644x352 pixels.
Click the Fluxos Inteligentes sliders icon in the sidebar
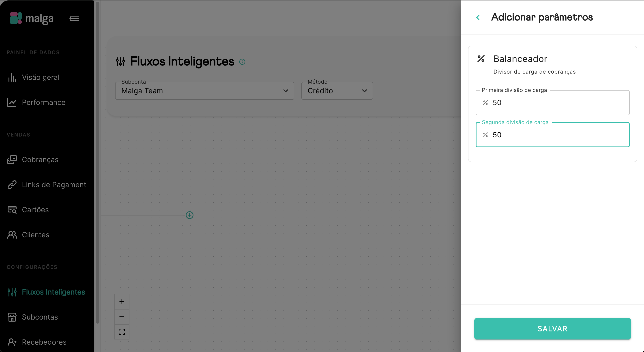12,292
